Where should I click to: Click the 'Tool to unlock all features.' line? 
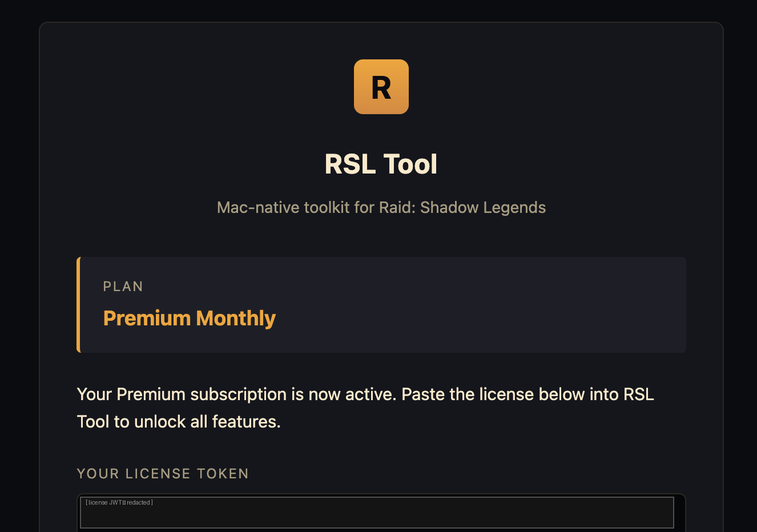pos(179,422)
